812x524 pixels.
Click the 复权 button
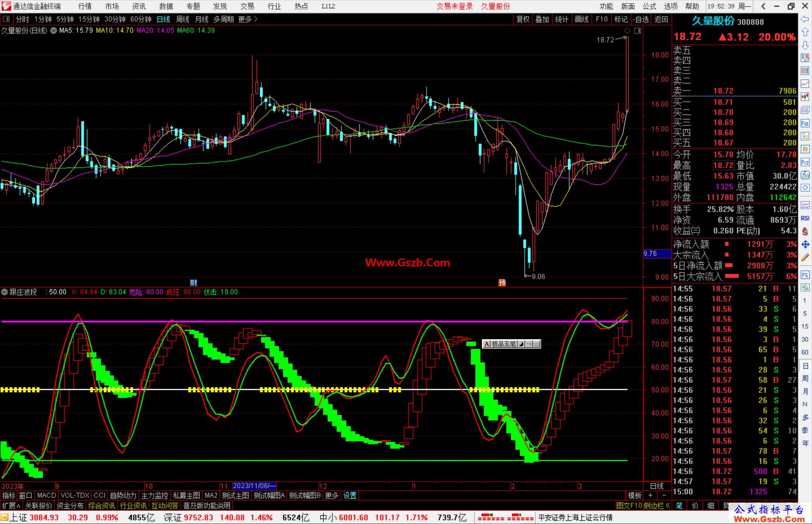pyautogui.click(x=523, y=19)
